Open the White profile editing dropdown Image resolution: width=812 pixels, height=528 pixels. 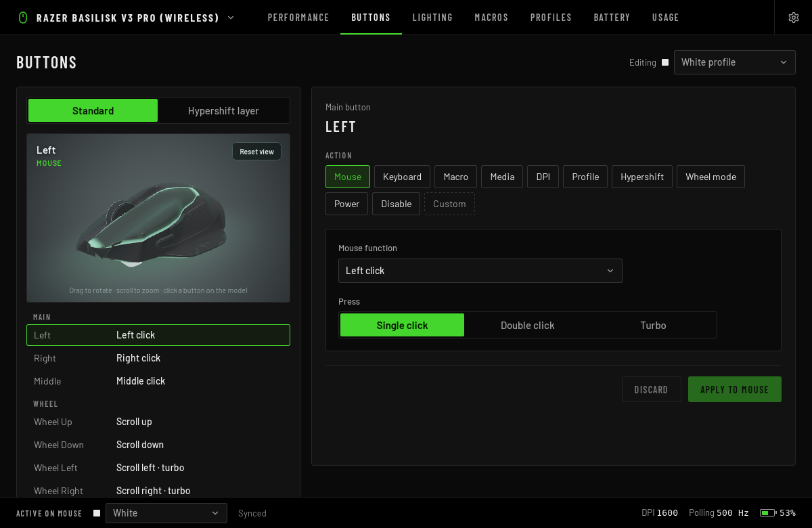coord(735,62)
